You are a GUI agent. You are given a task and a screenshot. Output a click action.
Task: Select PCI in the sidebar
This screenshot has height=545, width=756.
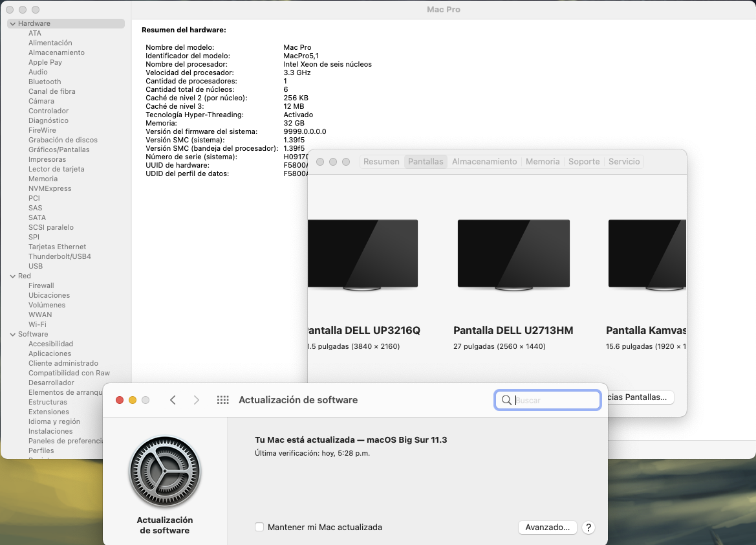[x=34, y=198]
